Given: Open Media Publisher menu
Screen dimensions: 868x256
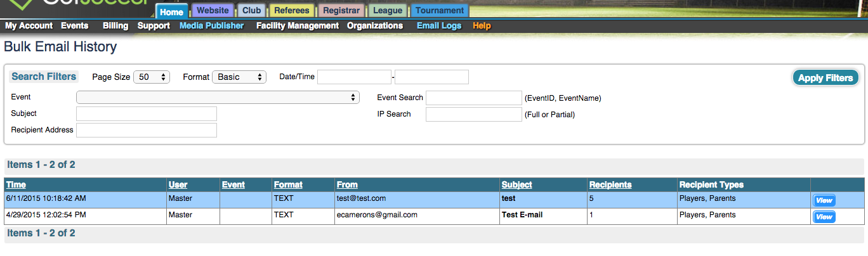Looking at the screenshot, I should click(211, 26).
